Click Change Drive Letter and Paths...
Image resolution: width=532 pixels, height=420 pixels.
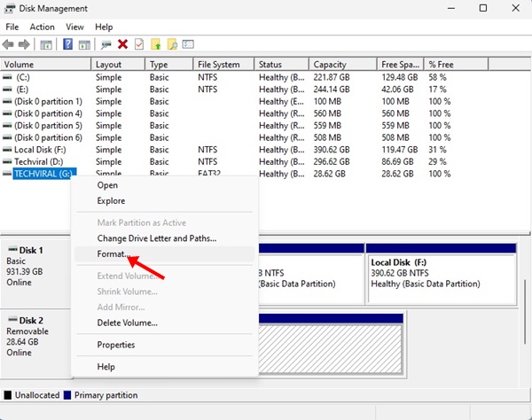156,238
